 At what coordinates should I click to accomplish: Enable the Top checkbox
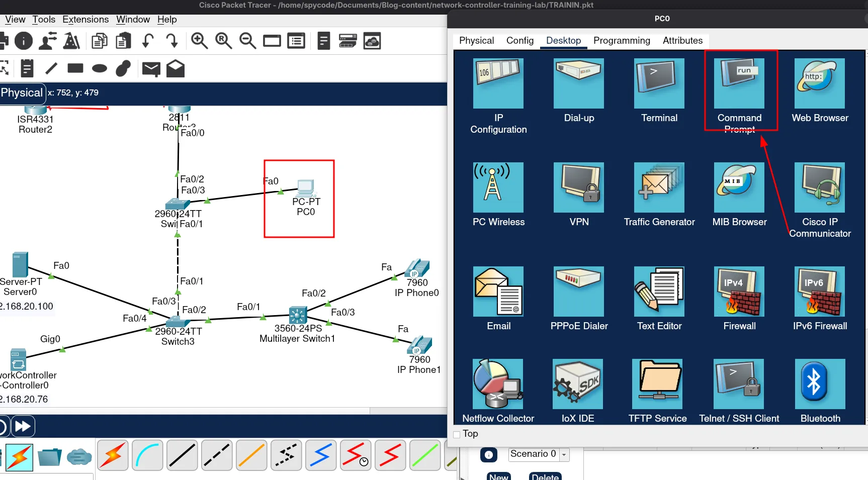click(457, 434)
